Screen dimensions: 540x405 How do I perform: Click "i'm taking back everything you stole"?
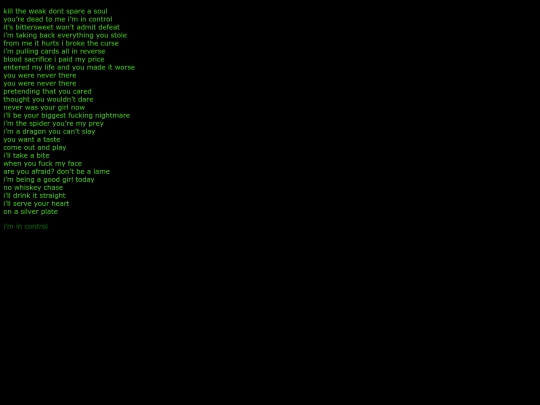tap(65, 35)
